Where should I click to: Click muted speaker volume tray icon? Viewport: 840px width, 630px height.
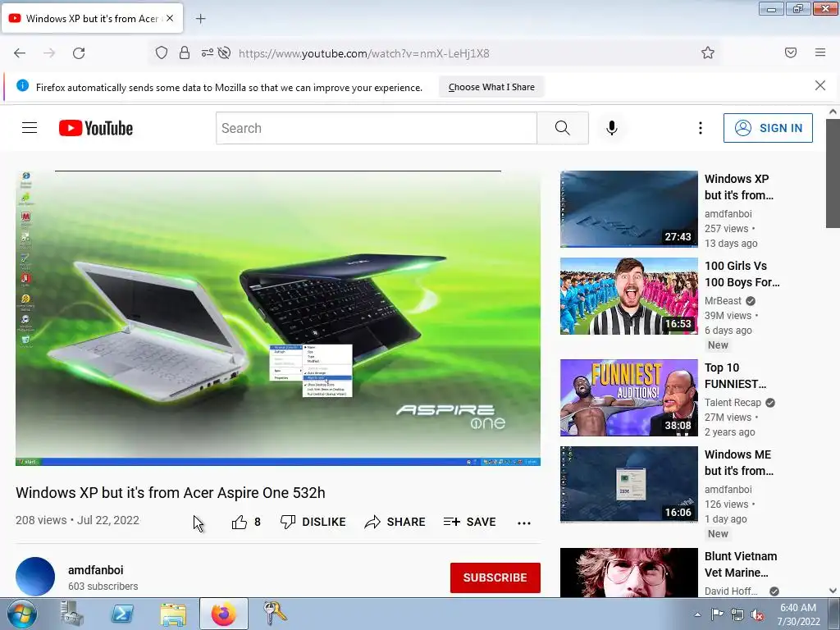point(757,614)
